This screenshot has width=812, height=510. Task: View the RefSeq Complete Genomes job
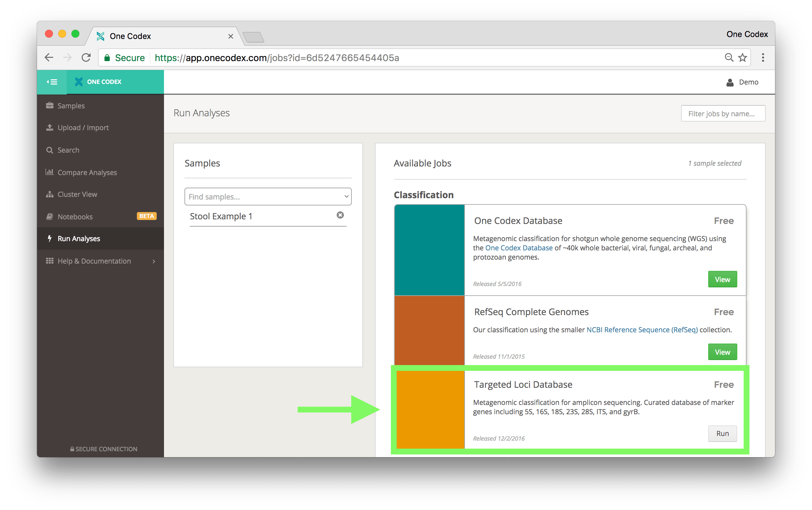pos(722,352)
